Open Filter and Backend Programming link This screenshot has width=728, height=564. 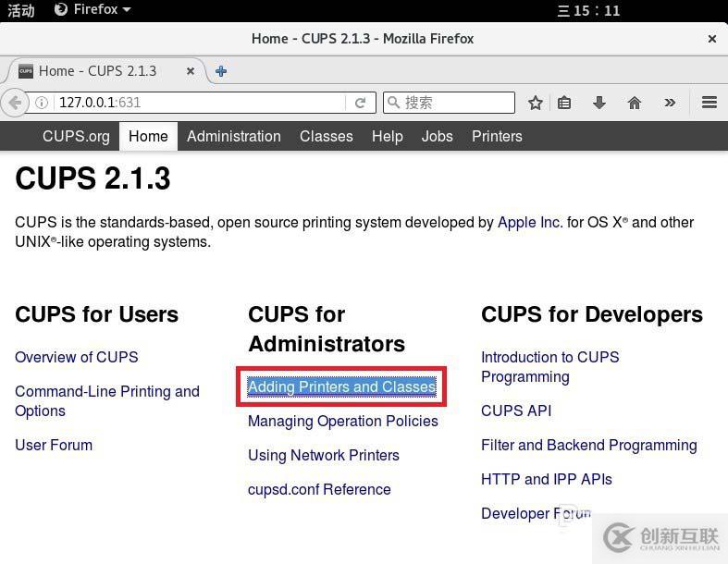588,445
